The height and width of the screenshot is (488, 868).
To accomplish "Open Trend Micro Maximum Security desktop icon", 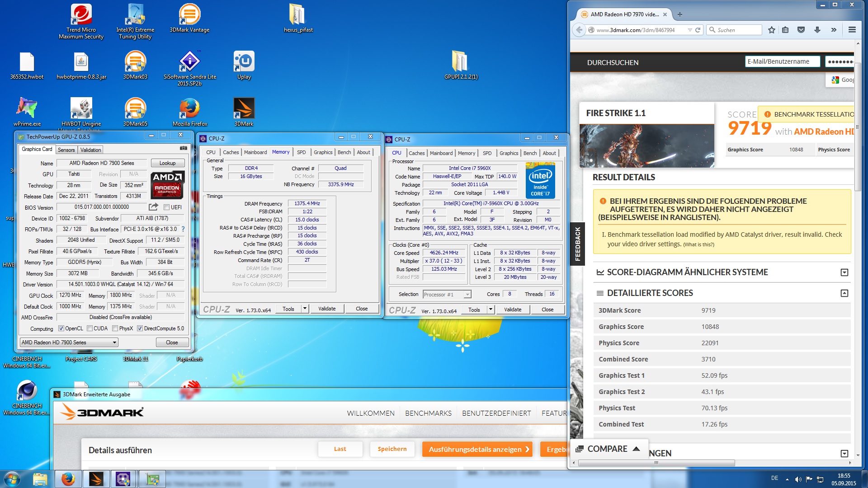I will point(81,21).
